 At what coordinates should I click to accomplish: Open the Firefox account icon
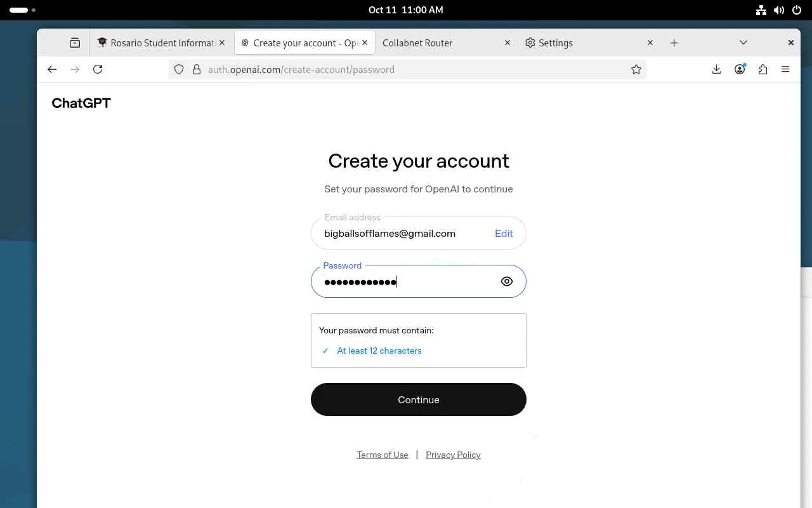click(740, 69)
